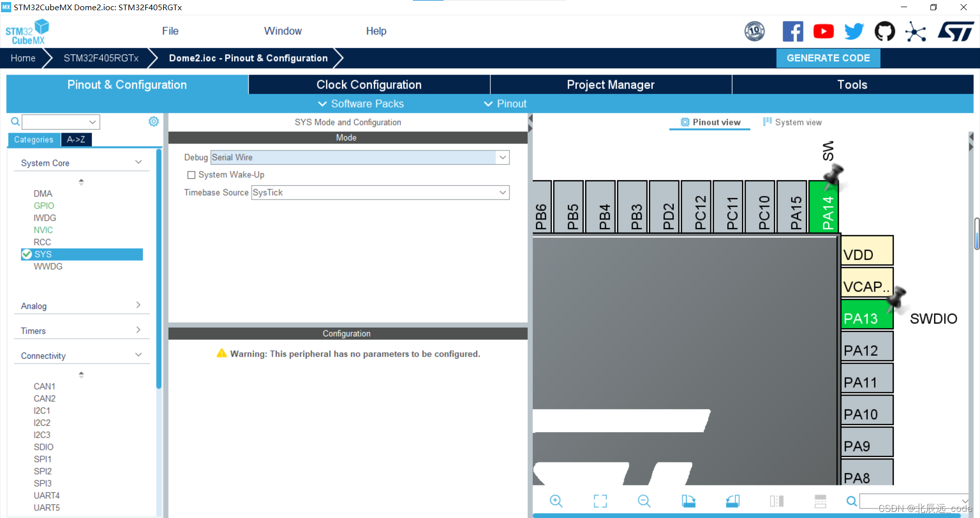Fit the chip view to the window
The height and width of the screenshot is (518, 980).
tap(600, 501)
